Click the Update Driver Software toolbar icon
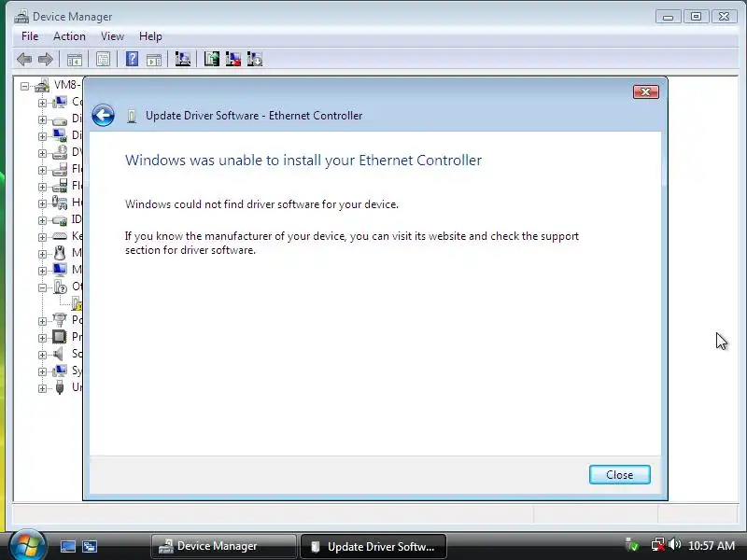The height and width of the screenshot is (560, 747). point(212,60)
